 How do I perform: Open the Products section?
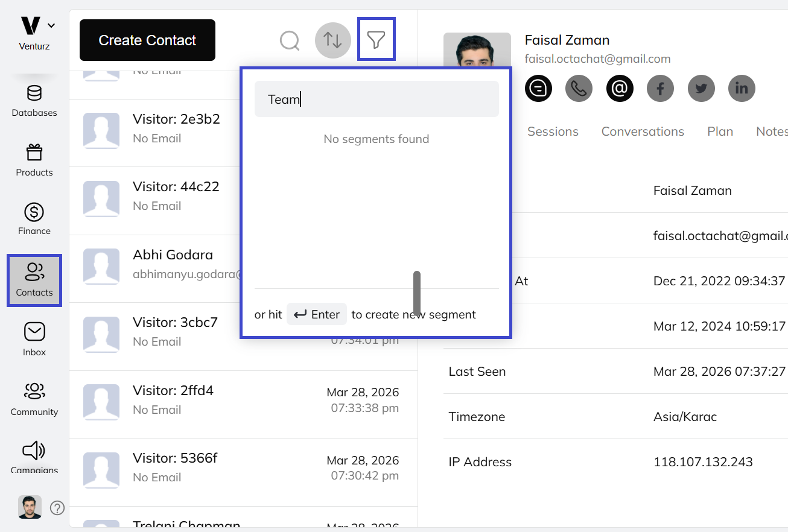34,160
